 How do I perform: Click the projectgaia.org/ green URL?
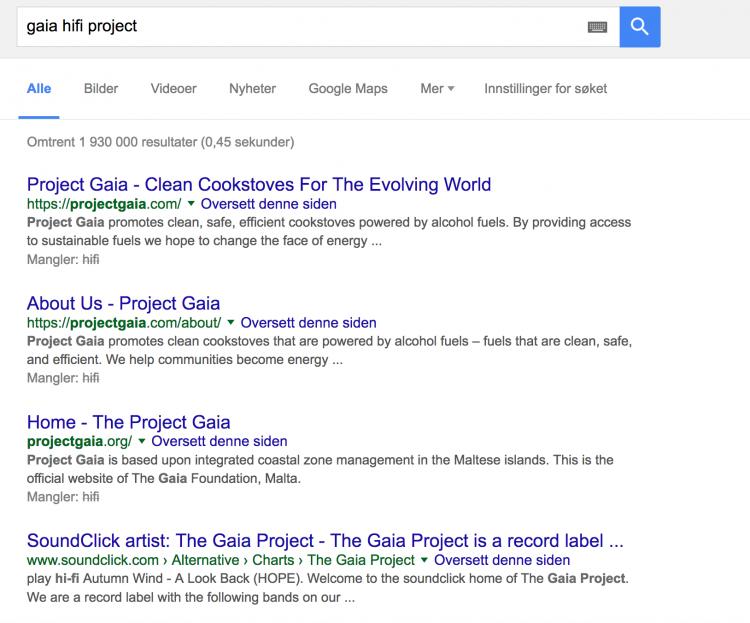coord(79,441)
